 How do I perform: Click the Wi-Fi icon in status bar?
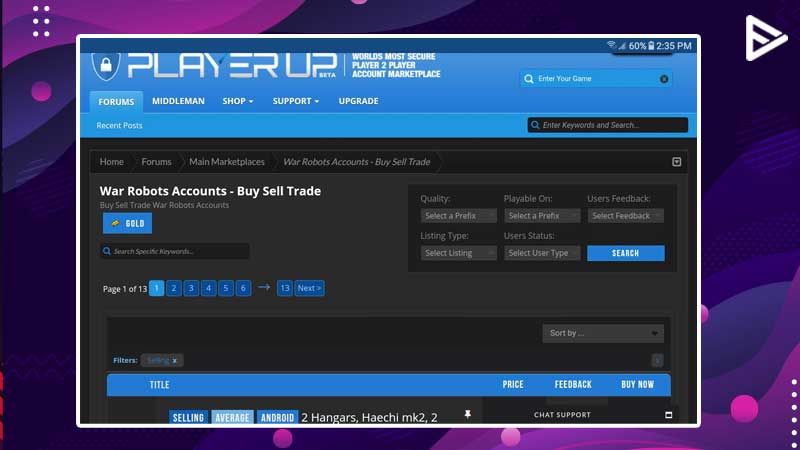(611, 45)
